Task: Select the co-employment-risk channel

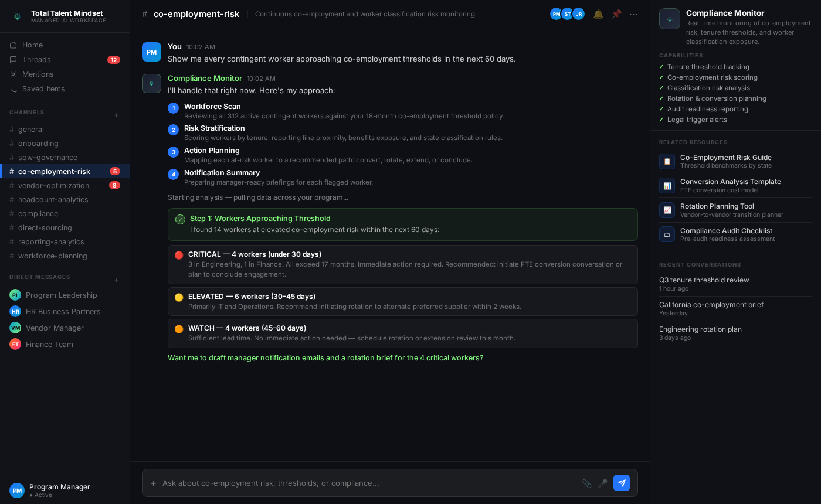Action: (x=65, y=171)
